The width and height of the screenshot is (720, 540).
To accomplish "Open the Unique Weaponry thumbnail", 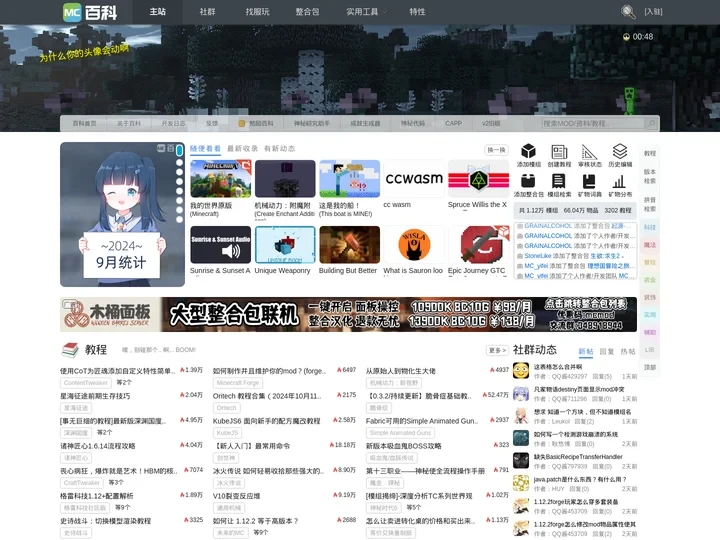I will 285,245.
